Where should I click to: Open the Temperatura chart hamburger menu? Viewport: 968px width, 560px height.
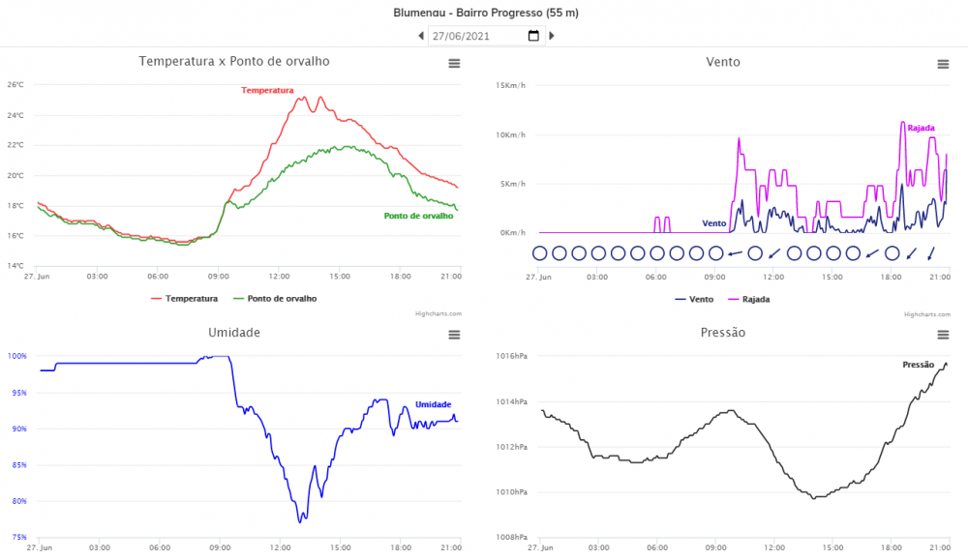[454, 64]
